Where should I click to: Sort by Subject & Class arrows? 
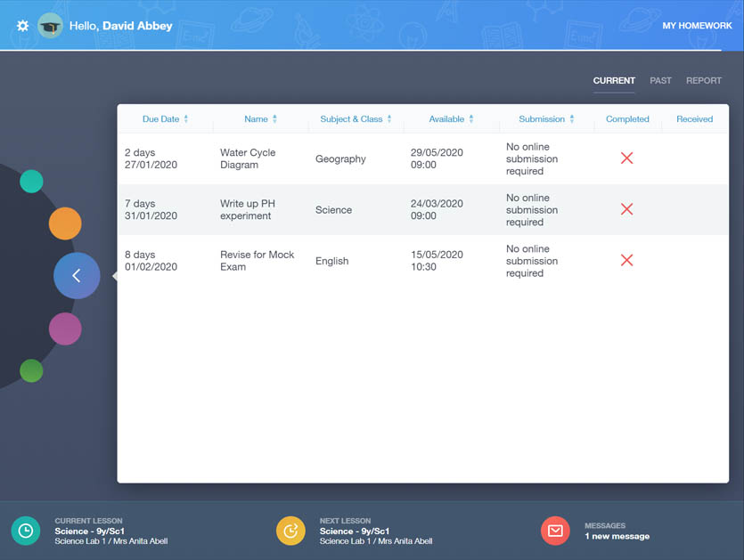389,119
